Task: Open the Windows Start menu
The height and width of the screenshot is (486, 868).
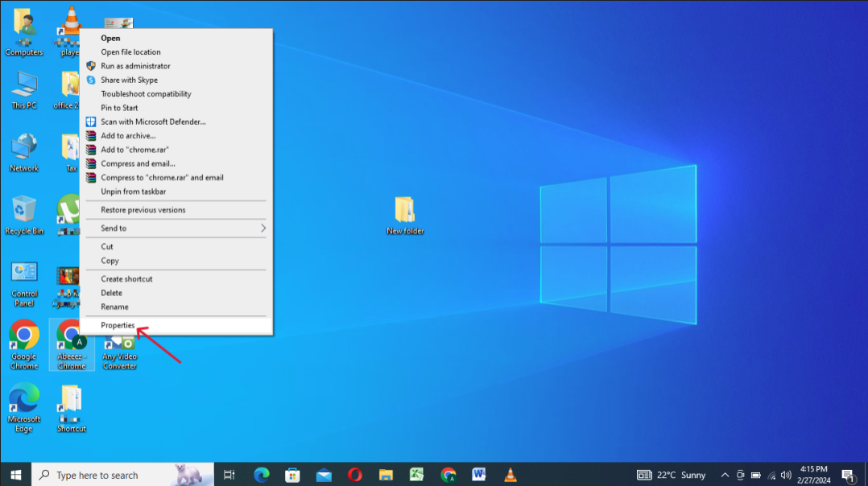Action: (x=14, y=475)
